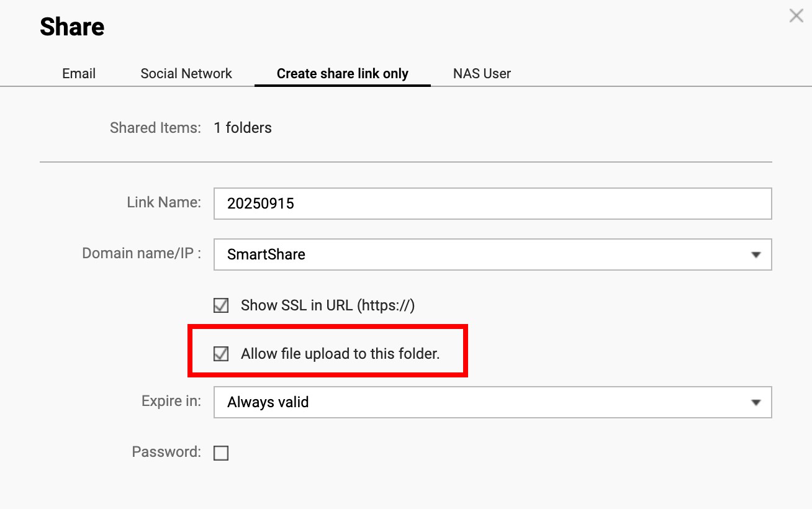
Task: Click the 'Link Name:' field label
Action: pos(164,202)
